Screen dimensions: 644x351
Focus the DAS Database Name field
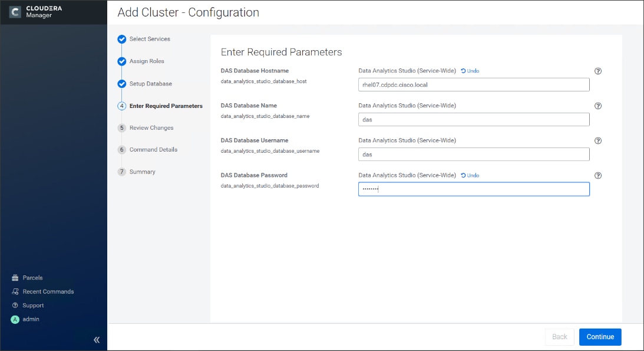474,120
